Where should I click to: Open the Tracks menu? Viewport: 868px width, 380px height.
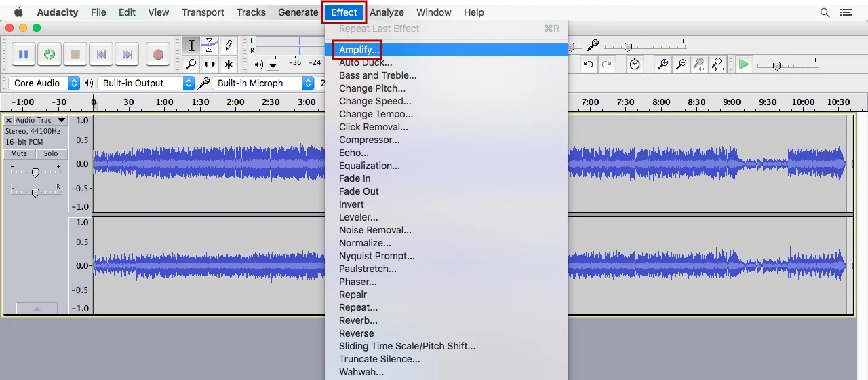(x=251, y=12)
